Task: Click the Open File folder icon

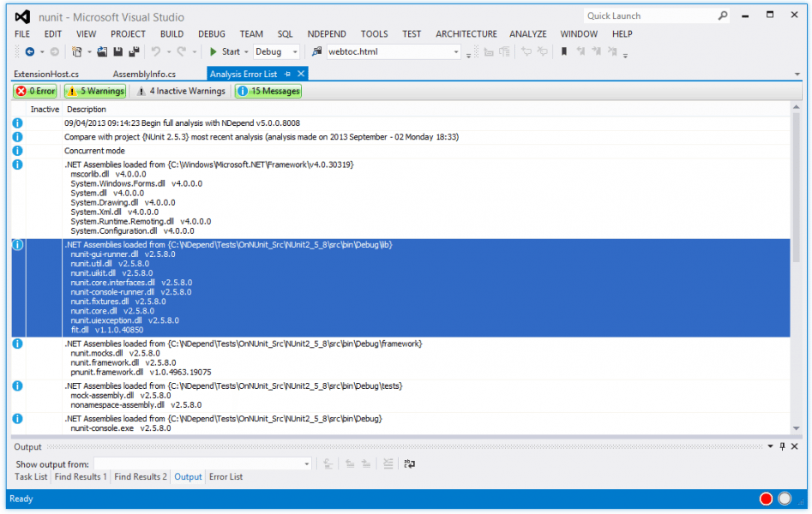Action: point(102,51)
